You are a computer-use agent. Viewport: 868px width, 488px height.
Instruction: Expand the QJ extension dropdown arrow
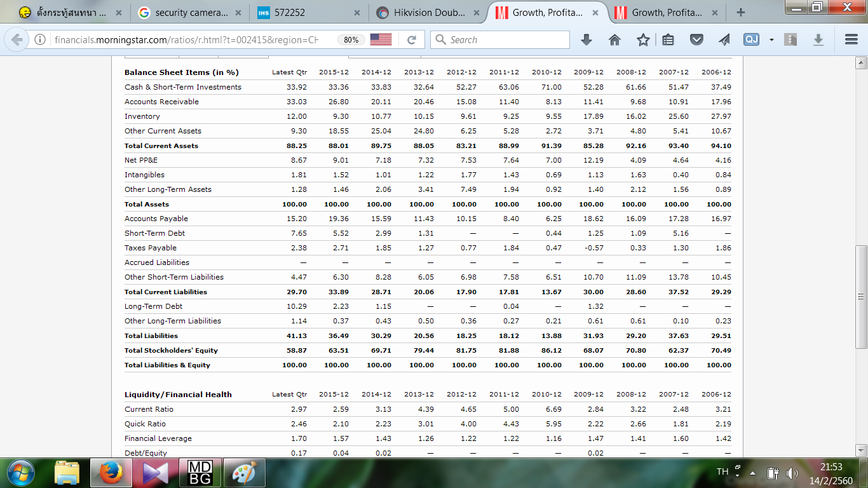(771, 40)
